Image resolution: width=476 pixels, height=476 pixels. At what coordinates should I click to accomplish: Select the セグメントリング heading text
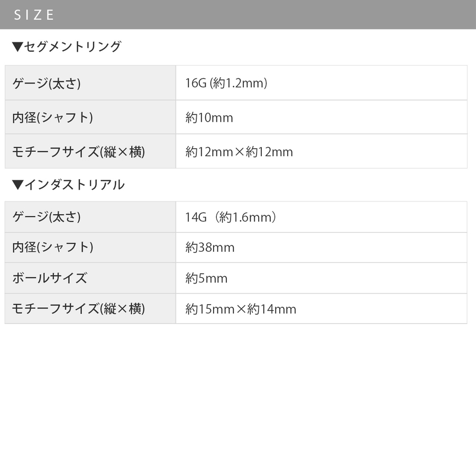[x=72, y=47]
